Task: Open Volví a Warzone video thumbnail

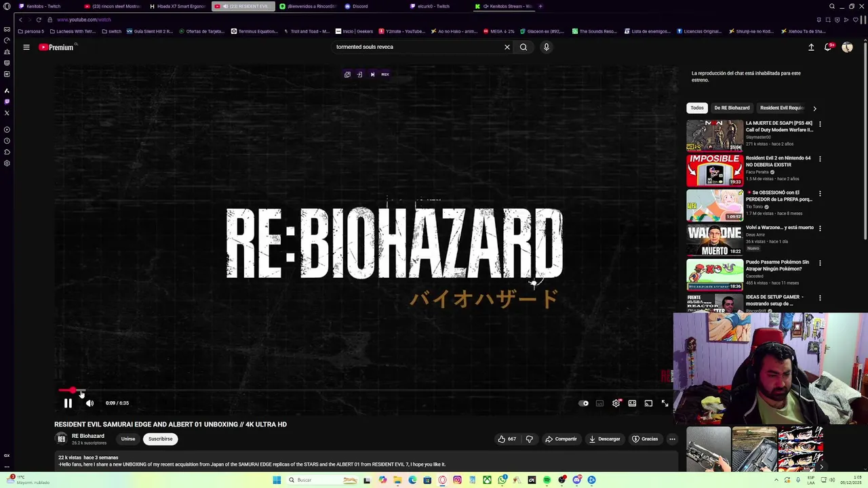Action: coord(715,239)
